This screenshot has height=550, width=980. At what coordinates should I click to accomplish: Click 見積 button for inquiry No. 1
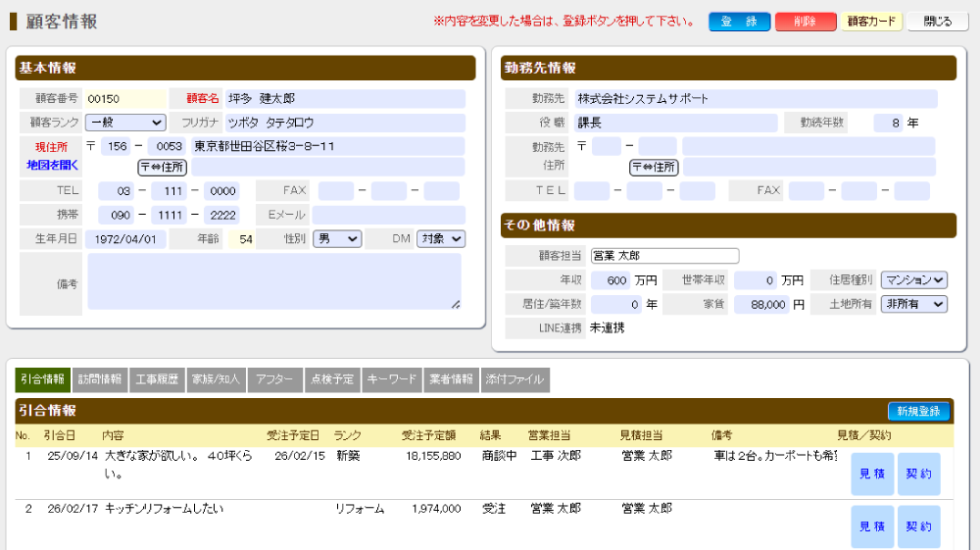click(x=872, y=474)
